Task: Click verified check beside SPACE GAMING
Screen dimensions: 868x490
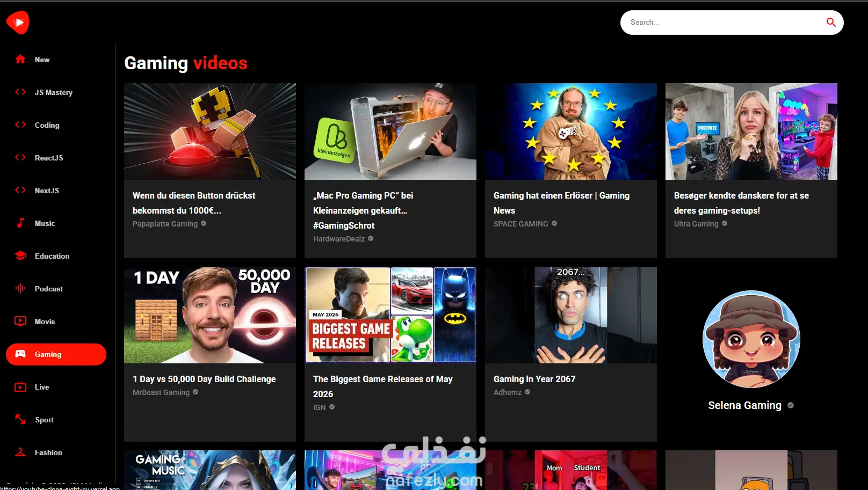Action: 554,224
